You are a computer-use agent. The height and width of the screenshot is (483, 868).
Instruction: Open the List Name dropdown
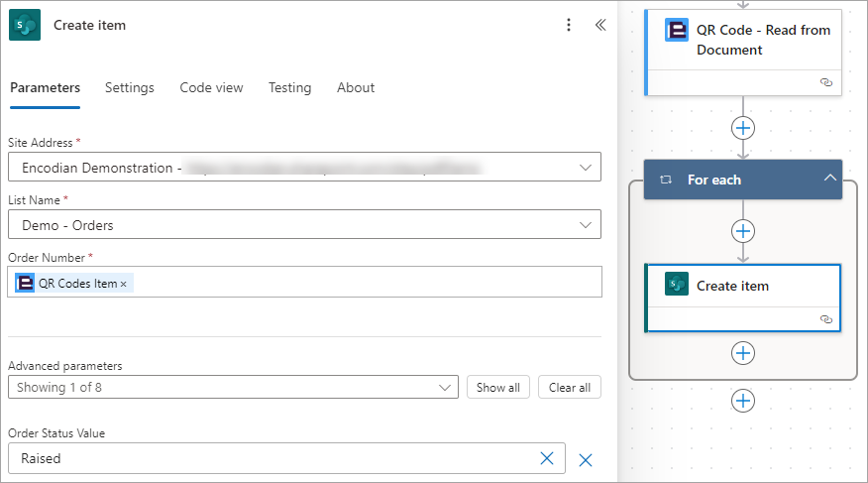[x=586, y=225]
